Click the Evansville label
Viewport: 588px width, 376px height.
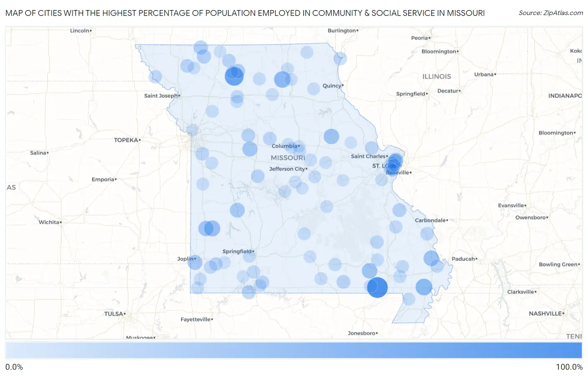click(x=511, y=205)
